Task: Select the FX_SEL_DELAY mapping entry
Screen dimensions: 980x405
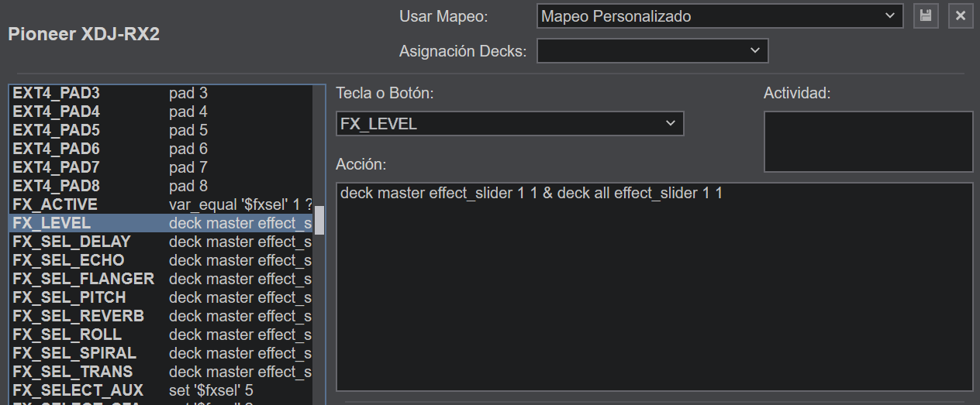Action: (x=163, y=242)
